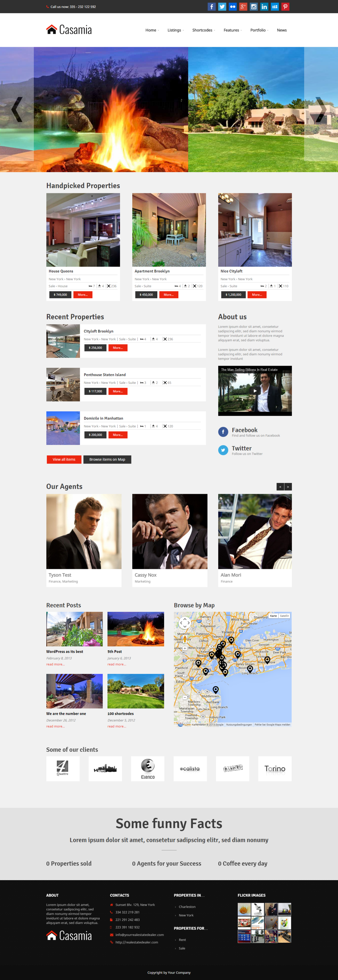This screenshot has height=980, width=338.
Task: Open the Facebook icon in top bar
Action: (212, 6)
